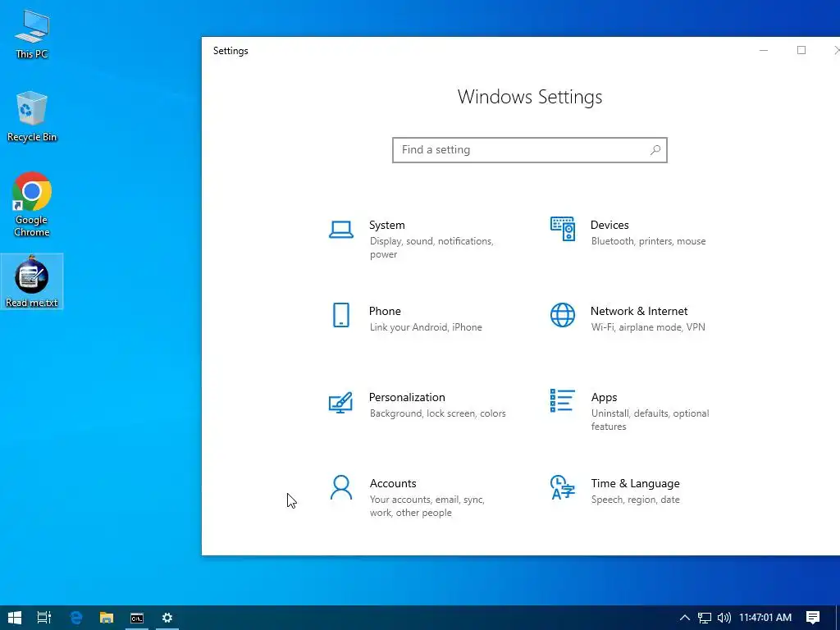Click the magnifier icon in the search box
Viewport: 840px width, 630px height.
click(x=655, y=150)
